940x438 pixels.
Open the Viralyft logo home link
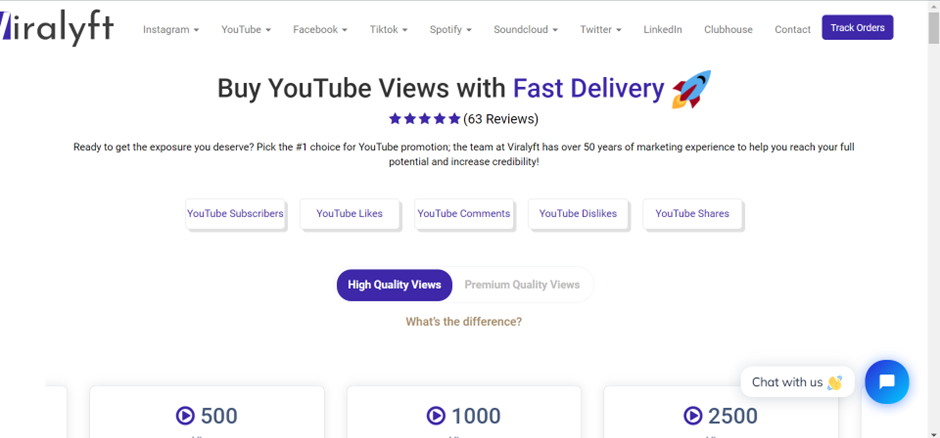tap(57, 29)
